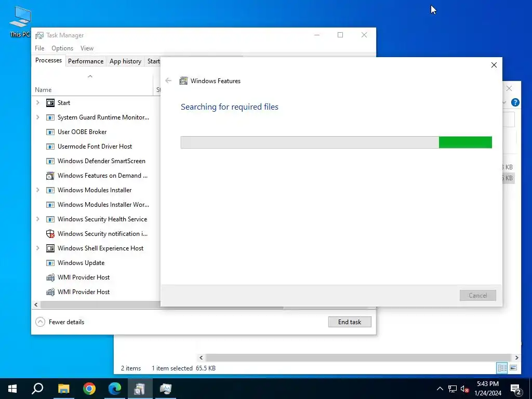532x399 pixels.
Task: Click the Windows Shell Experience Host icon
Action: (x=50, y=248)
